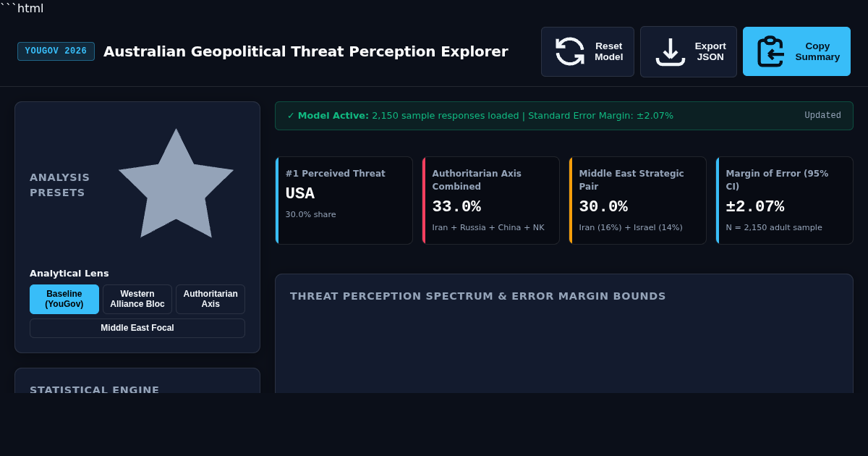This screenshot has width=868, height=456.
Task: Click the 'N = 2,150 adult sample' caption
Action: (x=774, y=227)
